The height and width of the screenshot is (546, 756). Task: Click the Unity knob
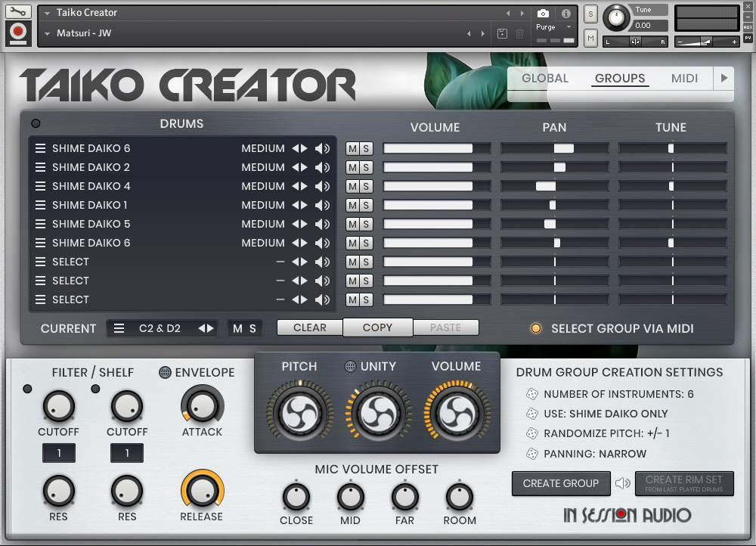[379, 414]
